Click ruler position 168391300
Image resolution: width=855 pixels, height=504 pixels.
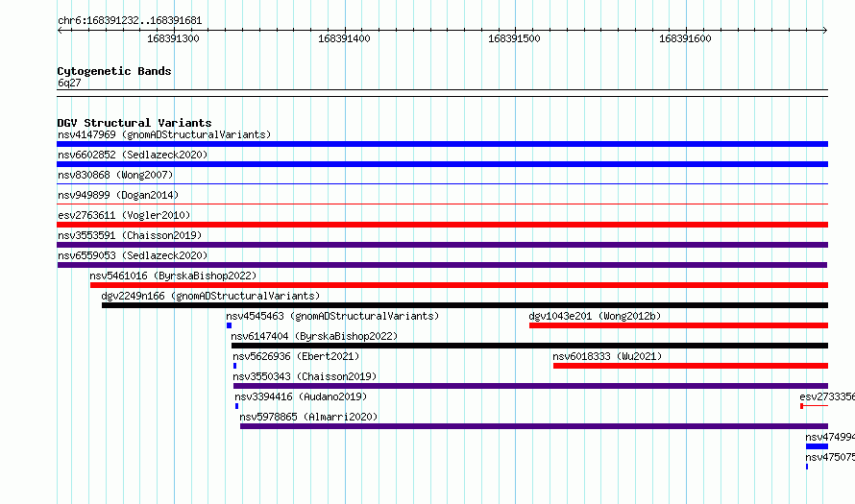pos(173,38)
